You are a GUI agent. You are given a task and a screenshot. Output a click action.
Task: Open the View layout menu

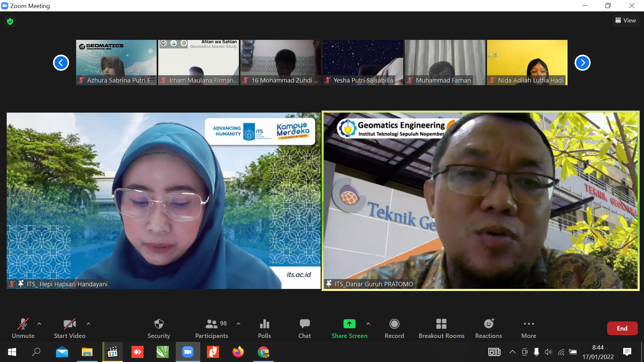[626, 20]
